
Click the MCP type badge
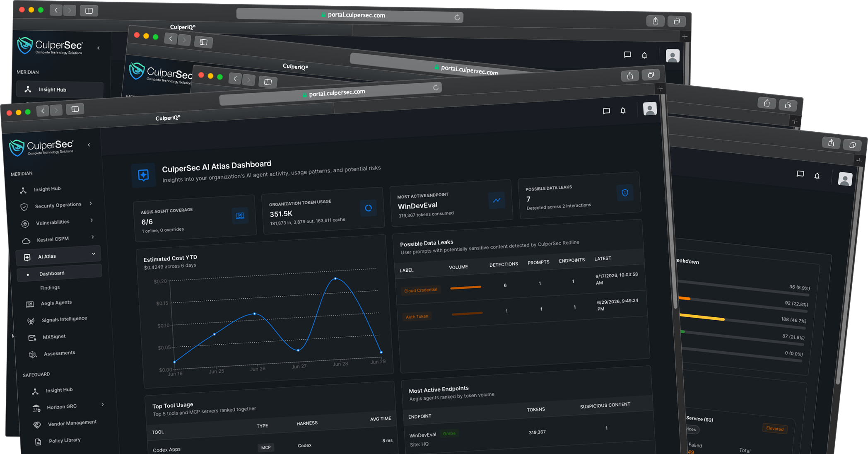tap(266, 448)
